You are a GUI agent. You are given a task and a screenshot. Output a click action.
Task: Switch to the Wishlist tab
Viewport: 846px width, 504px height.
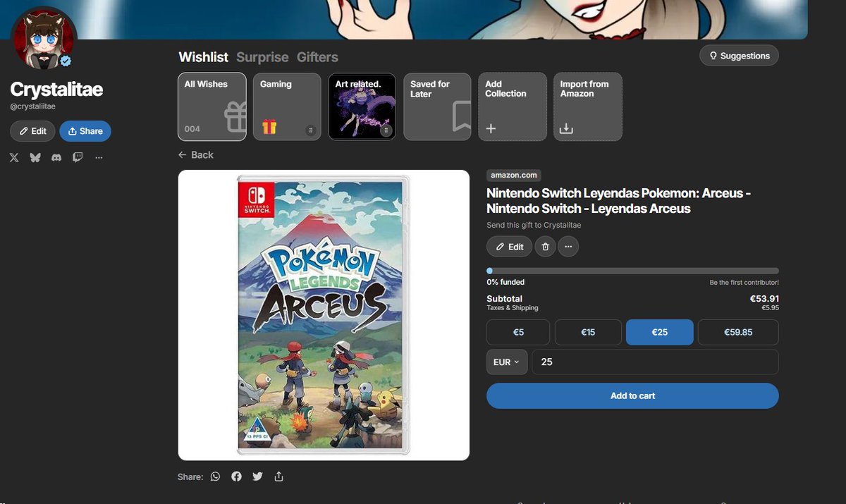[x=203, y=57]
